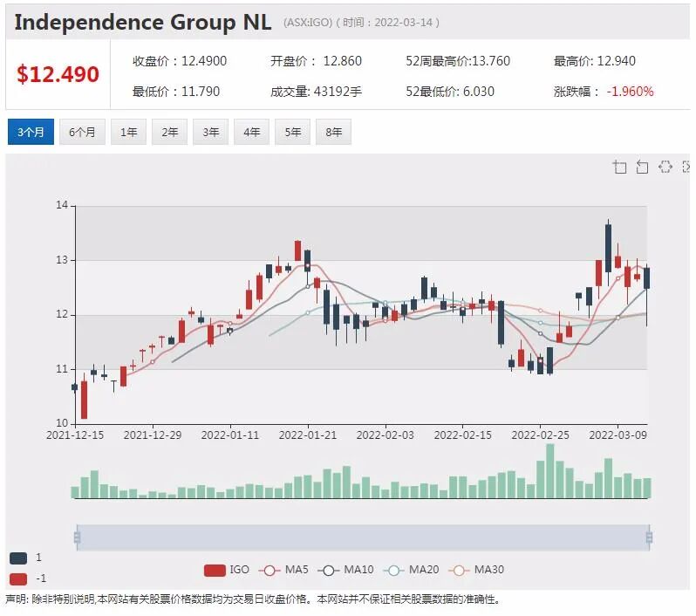
Task: Click the x-axis label 2022-01-21
Action: tap(308, 435)
